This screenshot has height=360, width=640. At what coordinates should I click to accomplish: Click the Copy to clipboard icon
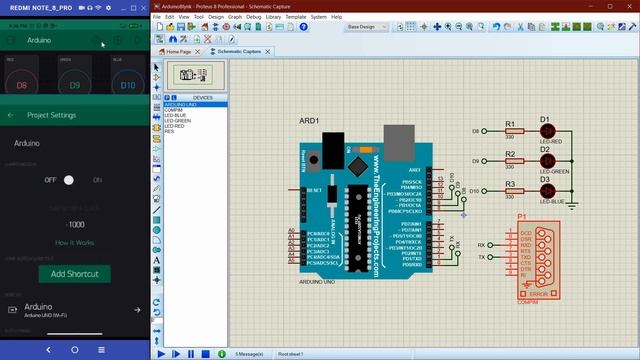coord(531,27)
